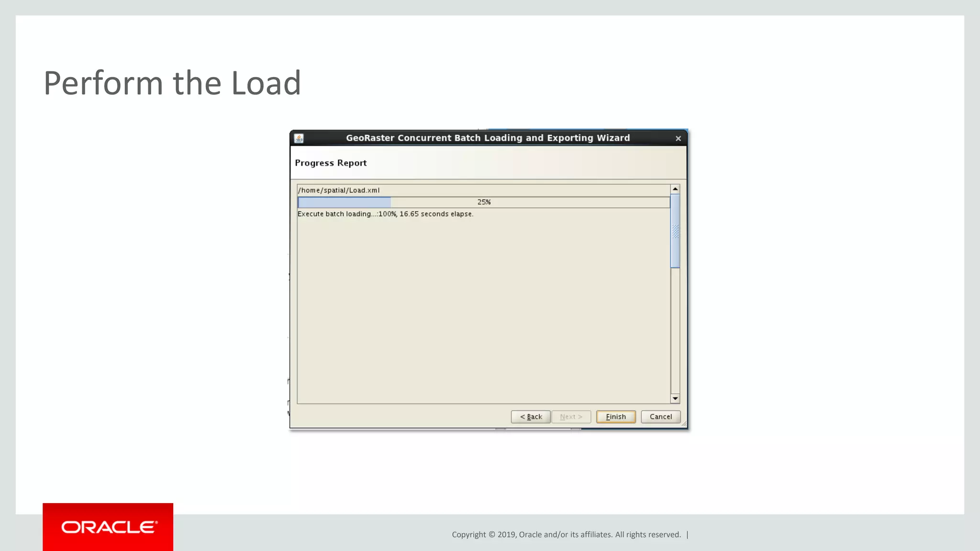Click the 'Perform the Load' slide title

coord(172,83)
